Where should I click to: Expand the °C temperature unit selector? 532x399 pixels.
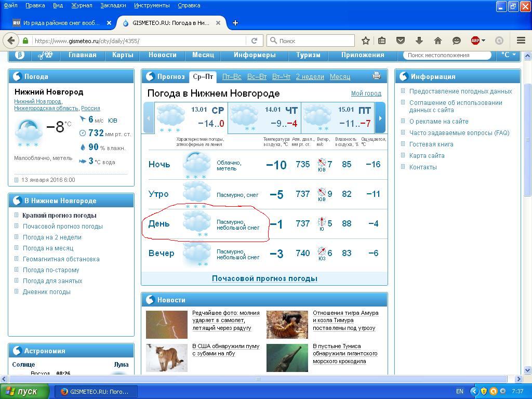point(509,55)
